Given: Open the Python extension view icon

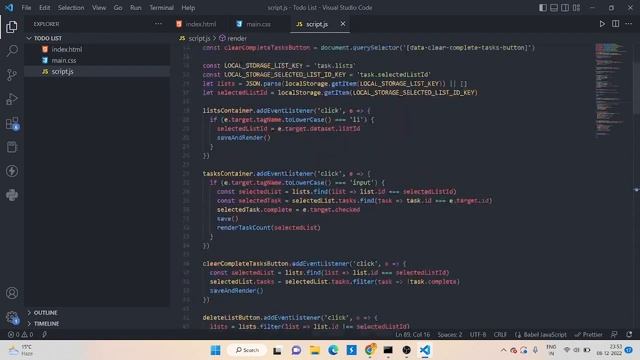Looking at the screenshot, I should [x=12, y=195].
